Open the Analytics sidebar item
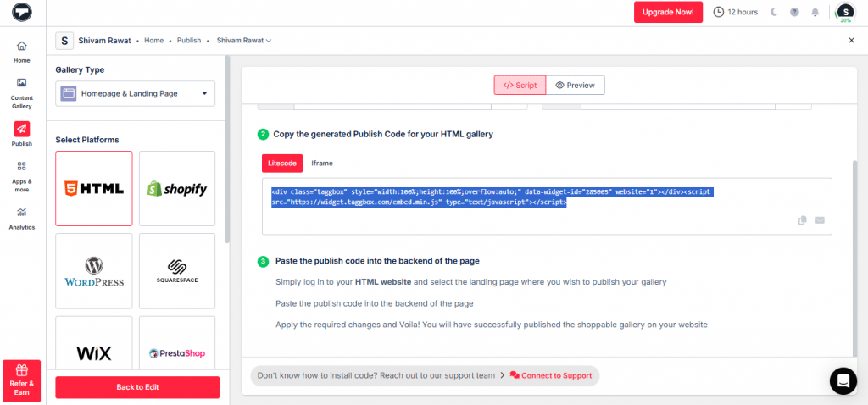The image size is (868, 405). [21, 219]
